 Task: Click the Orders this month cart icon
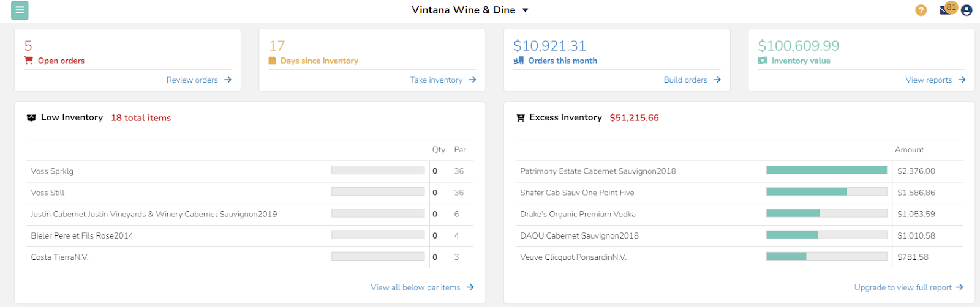click(x=518, y=61)
